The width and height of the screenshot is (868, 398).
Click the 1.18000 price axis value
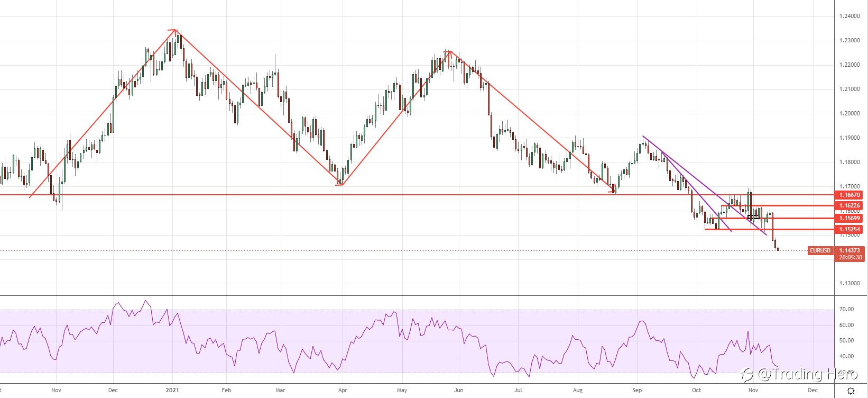[x=849, y=162]
